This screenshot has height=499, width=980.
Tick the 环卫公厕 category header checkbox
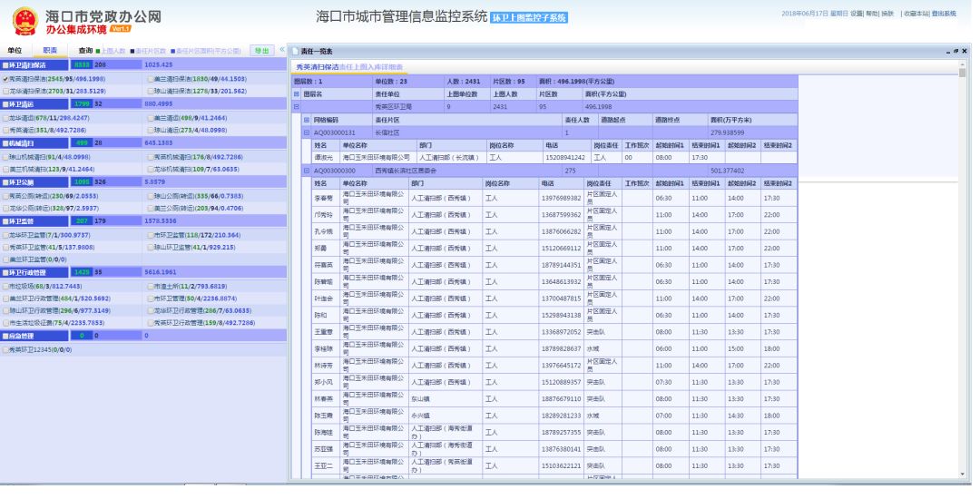[x=5, y=182]
